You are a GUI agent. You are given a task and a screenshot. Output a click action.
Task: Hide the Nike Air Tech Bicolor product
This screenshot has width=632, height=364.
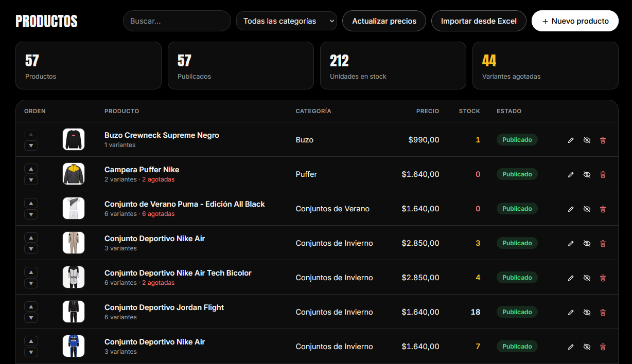click(x=587, y=278)
